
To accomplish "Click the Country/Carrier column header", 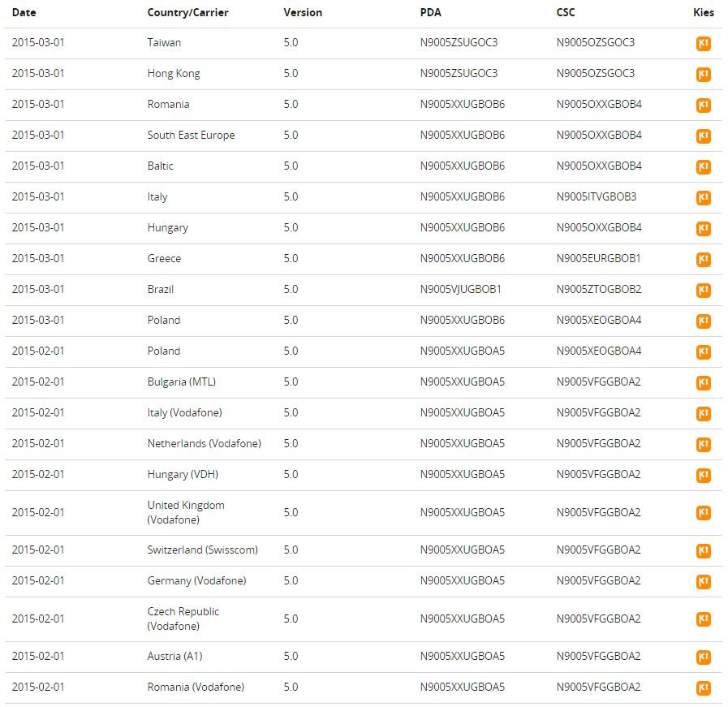I will coord(187,12).
